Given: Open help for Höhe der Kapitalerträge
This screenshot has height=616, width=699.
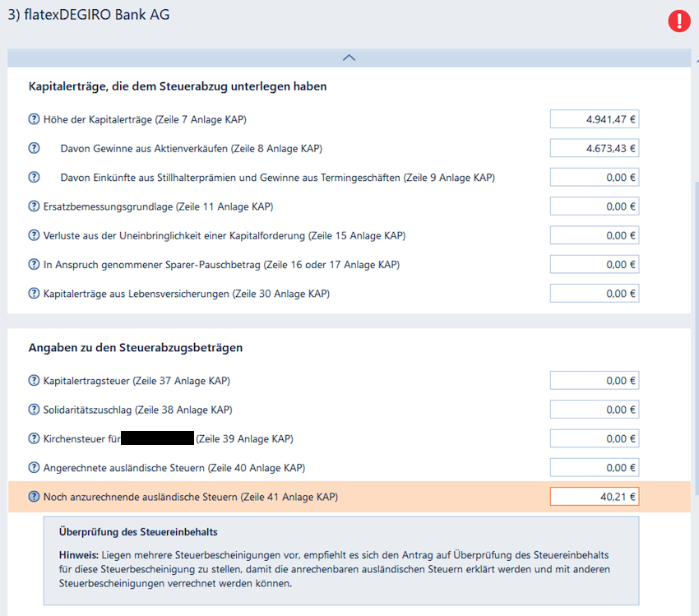Looking at the screenshot, I should (x=34, y=119).
